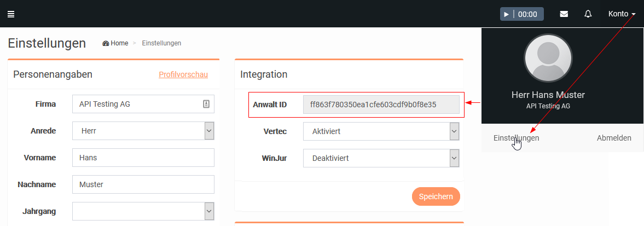
Task: Click the contact card icon in Firma field
Action: pyautogui.click(x=206, y=104)
